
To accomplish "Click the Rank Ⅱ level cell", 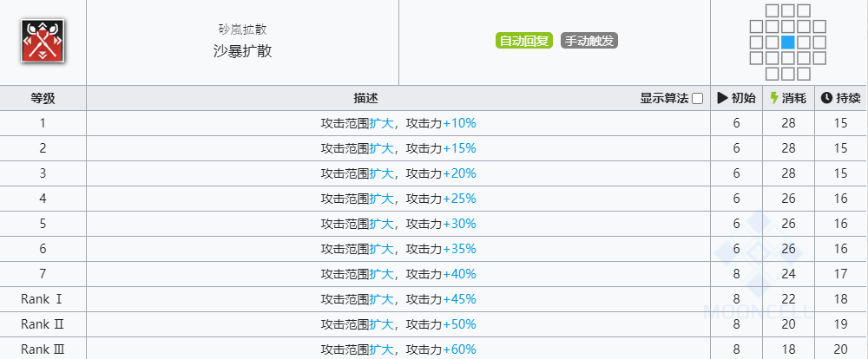I will pos(43,324).
